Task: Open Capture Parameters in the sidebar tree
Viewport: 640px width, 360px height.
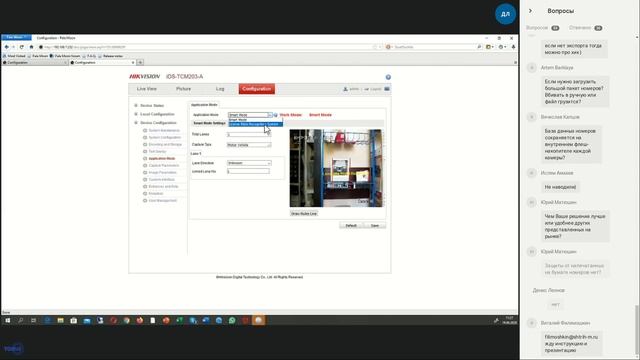Action: pyautogui.click(x=164, y=166)
